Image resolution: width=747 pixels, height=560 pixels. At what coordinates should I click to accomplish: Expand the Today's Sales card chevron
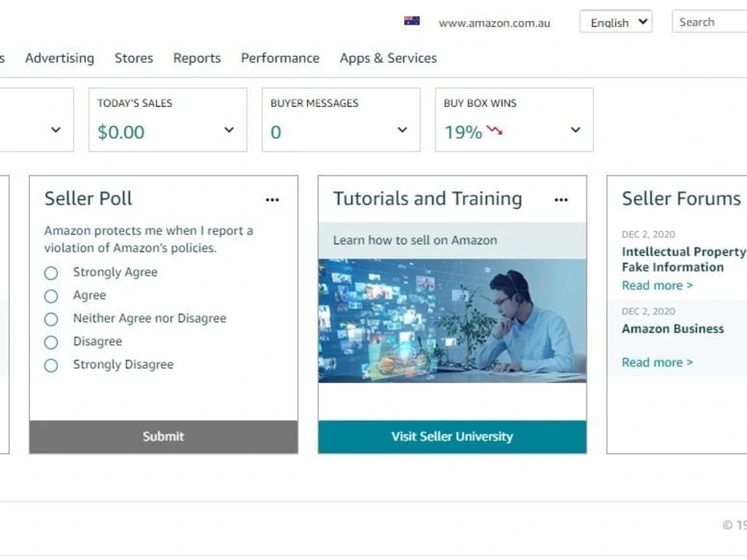[x=229, y=130]
